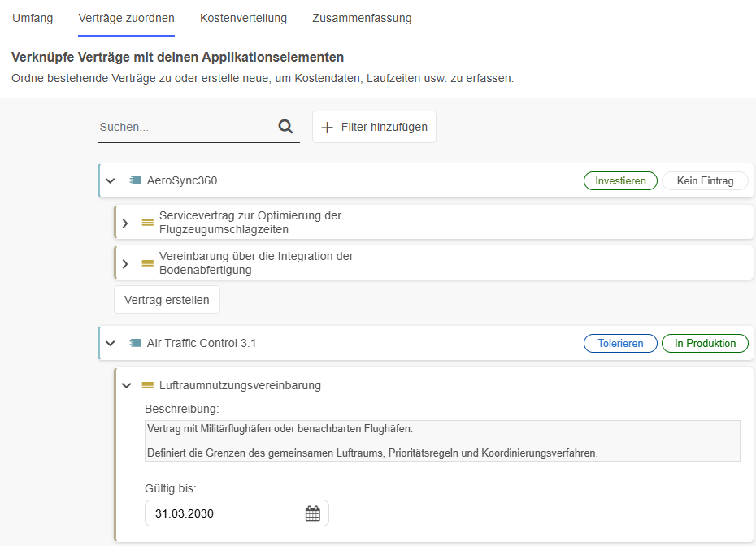The height and width of the screenshot is (546, 756).
Task: Open the calendar date picker icon
Action: coord(313,513)
